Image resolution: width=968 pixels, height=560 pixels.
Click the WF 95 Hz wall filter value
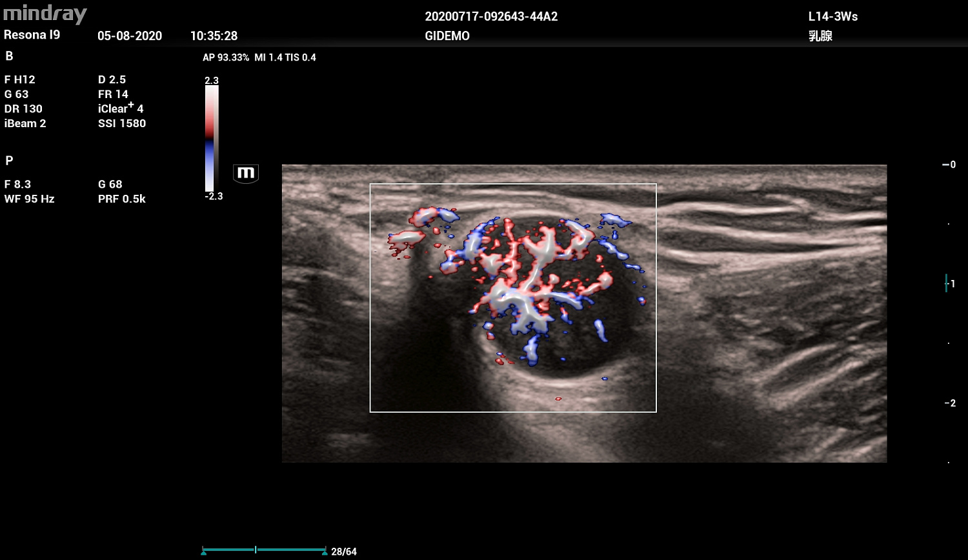pyautogui.click(x=29, y=199)
